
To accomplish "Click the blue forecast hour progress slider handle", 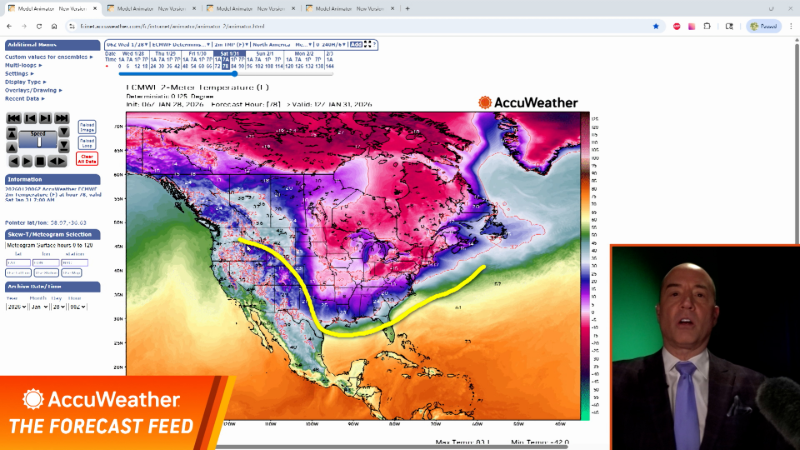I will point(235,74).
